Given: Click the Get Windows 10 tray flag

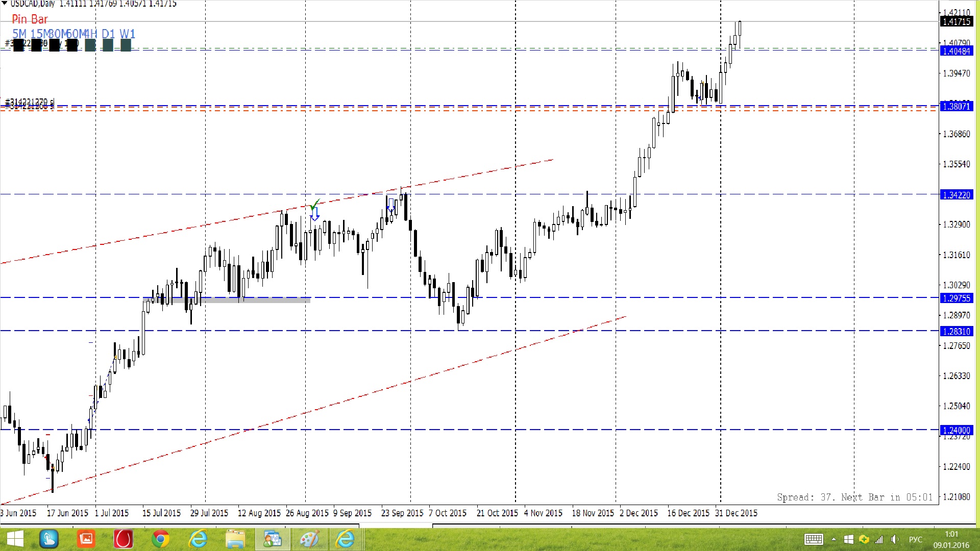Looking at the screenshot, I should pos(848,539).
